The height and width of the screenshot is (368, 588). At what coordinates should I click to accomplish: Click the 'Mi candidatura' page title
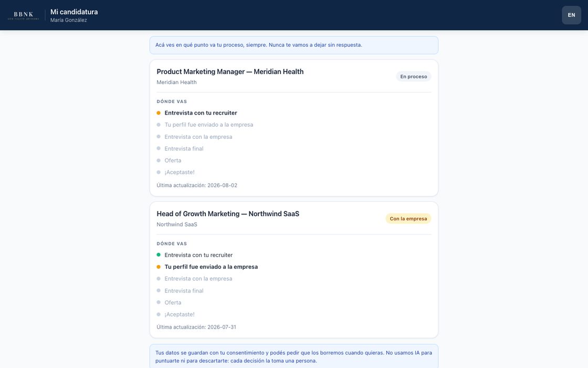pyautogui.click(x=74, y=12)
